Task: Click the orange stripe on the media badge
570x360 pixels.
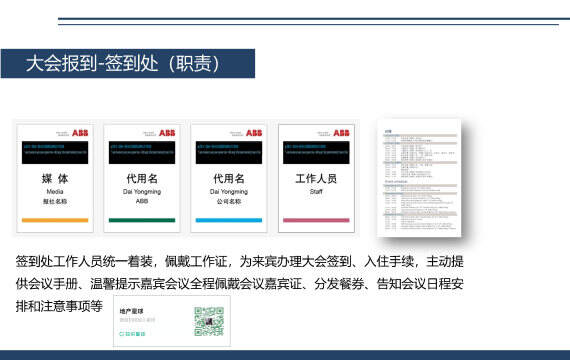Action: 55,220
